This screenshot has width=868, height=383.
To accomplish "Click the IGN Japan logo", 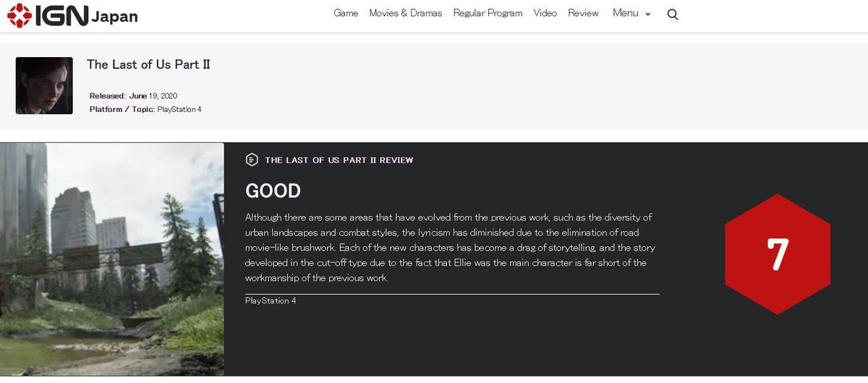I will pyautogui.click(x=72, y=15).
